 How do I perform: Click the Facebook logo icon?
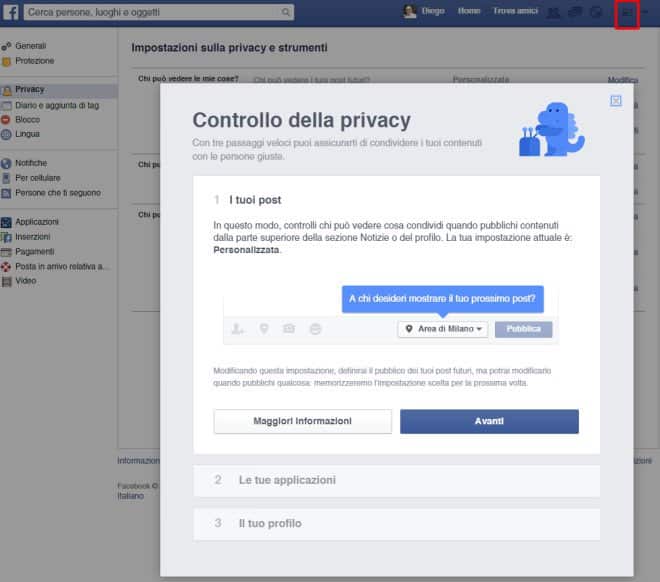tap(10, 12)
